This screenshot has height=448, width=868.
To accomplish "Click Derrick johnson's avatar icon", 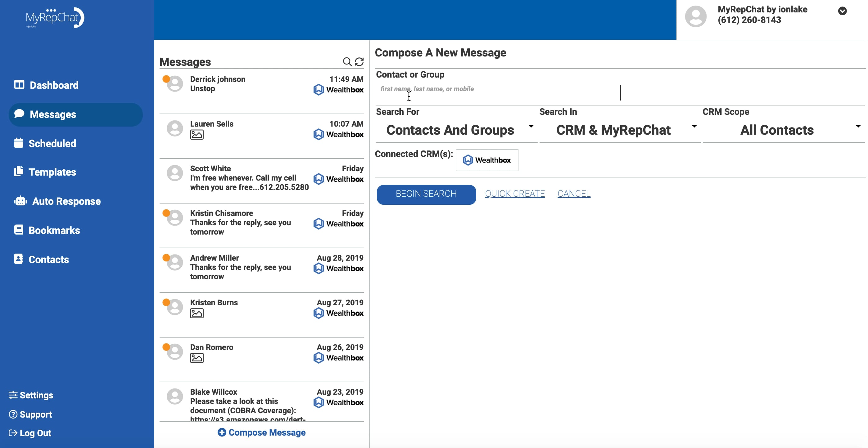I will point(174,83).
